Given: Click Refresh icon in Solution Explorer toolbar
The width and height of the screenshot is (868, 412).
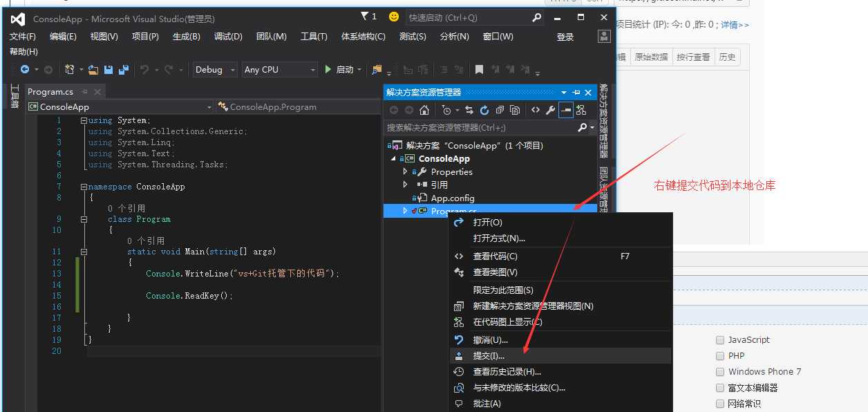Looking at the screenshot, I should [484, 110].
